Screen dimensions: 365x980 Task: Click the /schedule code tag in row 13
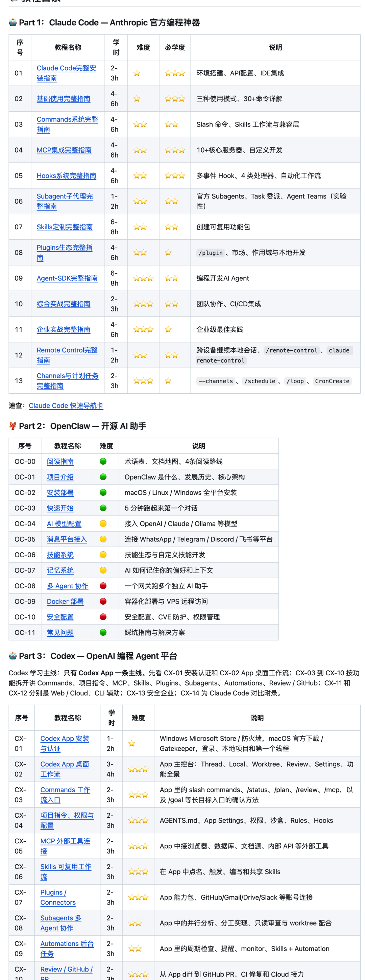click(x=260, y=381)
